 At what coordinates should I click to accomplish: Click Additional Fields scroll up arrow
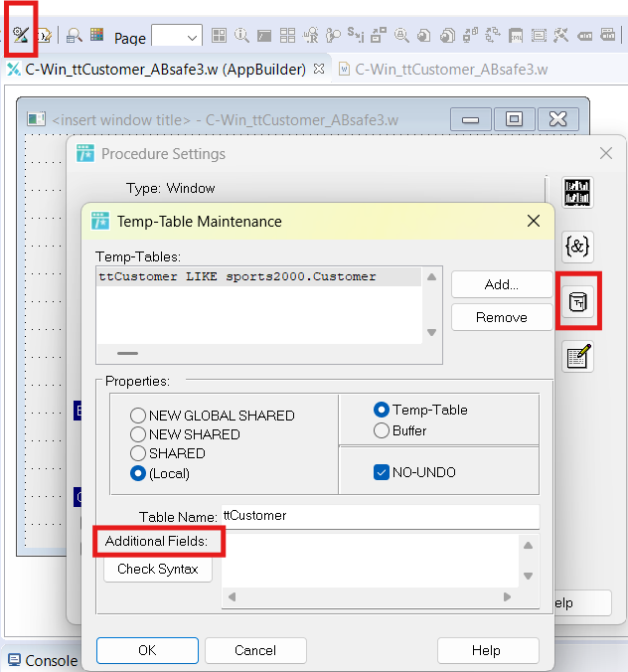[529, 546]
